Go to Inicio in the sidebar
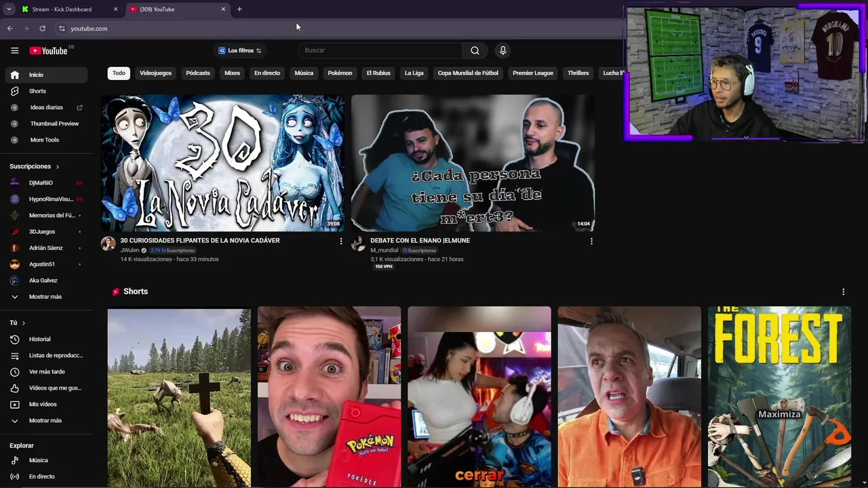Viewport: 868px width, 488px height. [x=46, y=75]
